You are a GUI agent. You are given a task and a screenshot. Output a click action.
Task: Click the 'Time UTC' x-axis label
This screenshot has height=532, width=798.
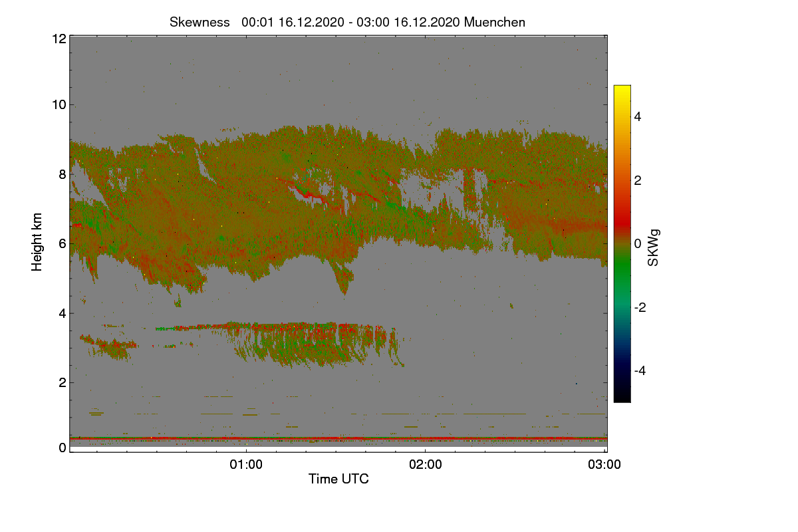(x=338, y=479)
